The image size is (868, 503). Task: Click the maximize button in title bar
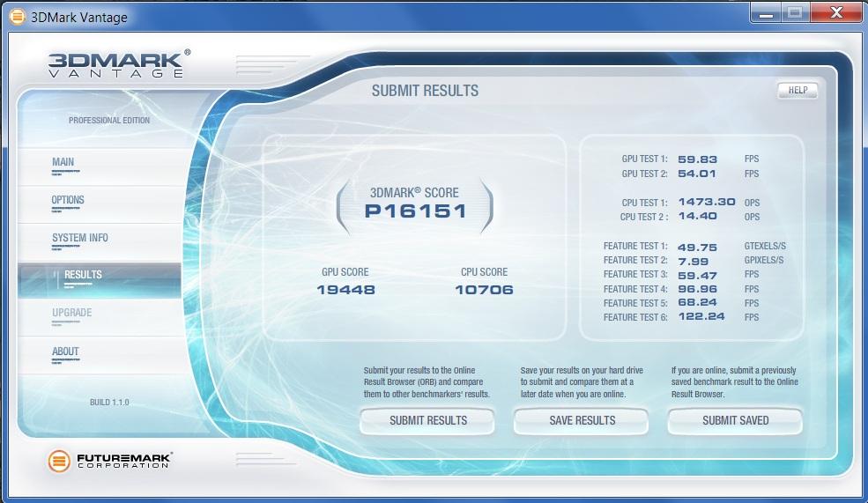pyautogui.click(x=796, y=12)
